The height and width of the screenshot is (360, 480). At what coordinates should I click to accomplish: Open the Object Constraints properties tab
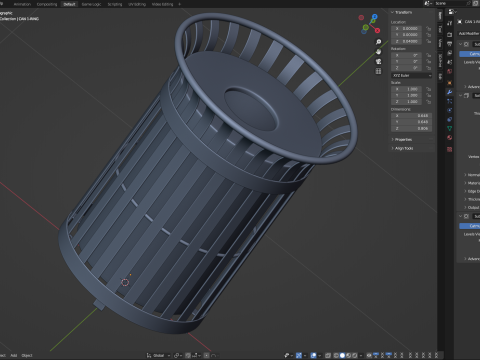tap(449, 119)
